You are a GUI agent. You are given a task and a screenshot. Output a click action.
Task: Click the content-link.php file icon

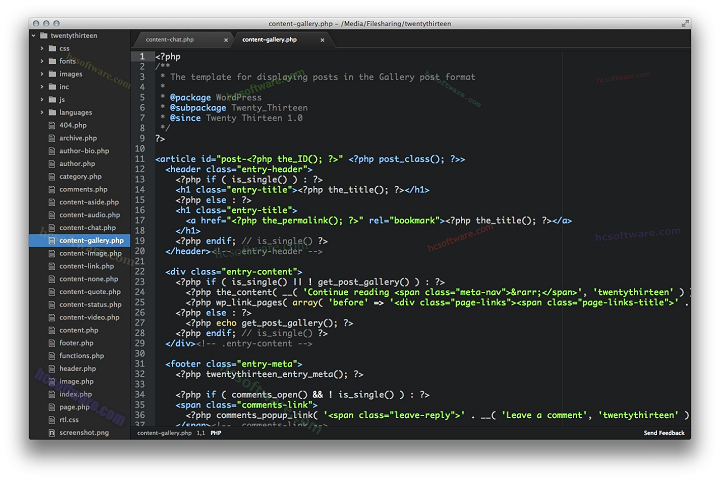click(x=52, y=266)
